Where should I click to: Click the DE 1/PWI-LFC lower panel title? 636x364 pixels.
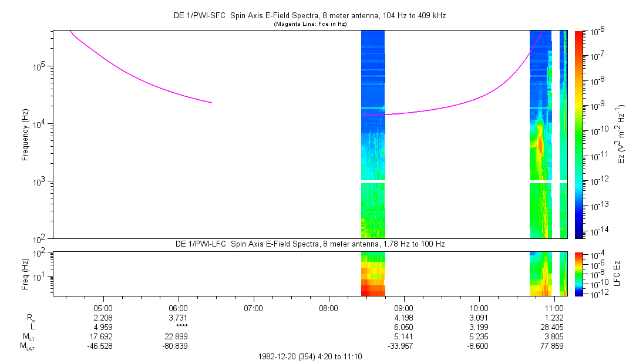click(x=310, y=243)
